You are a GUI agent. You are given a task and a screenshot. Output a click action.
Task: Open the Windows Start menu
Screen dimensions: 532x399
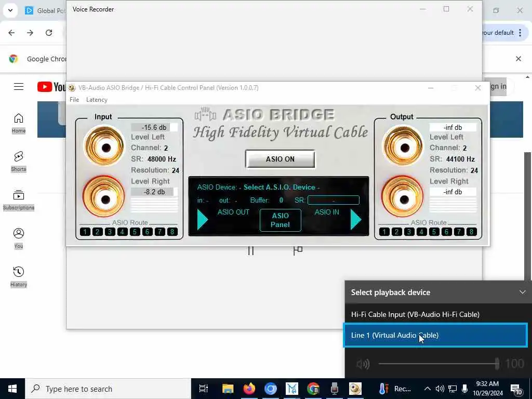[x=12, y=389]
